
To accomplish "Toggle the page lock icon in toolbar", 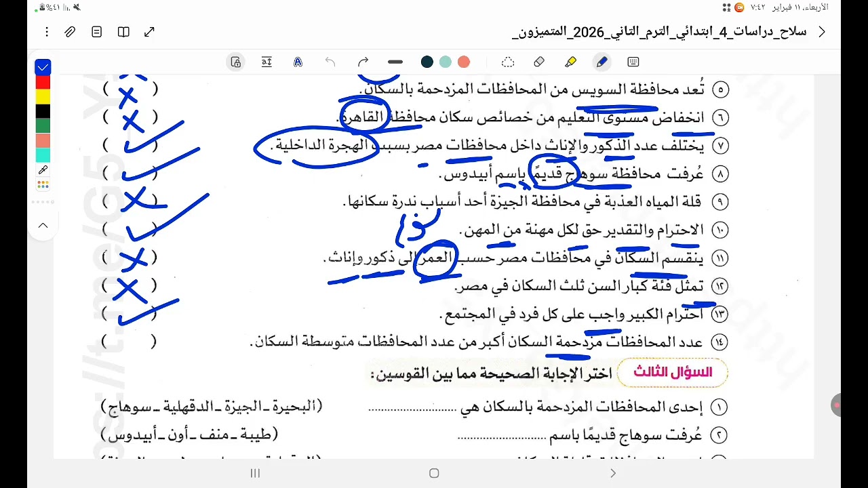I will coord(236,62).
